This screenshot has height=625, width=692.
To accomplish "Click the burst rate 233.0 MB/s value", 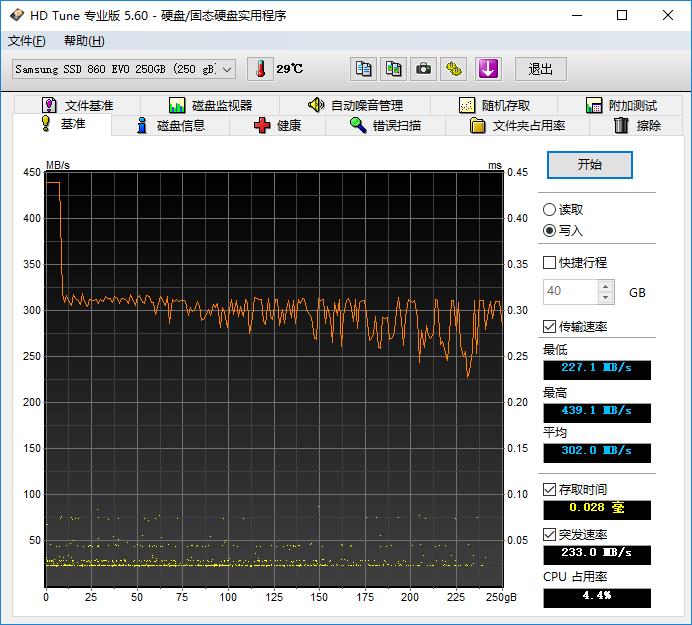I will click(x=597, y=555).
